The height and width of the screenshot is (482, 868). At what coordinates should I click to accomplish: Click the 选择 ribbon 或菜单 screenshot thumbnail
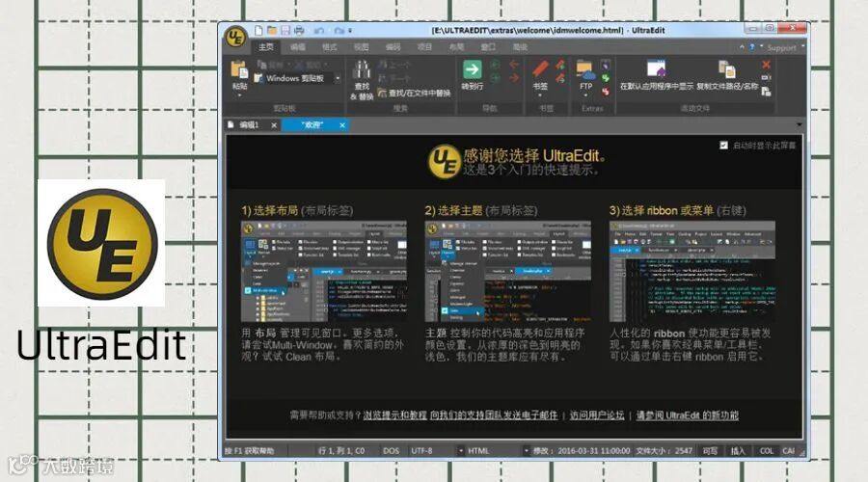point(692,272)
